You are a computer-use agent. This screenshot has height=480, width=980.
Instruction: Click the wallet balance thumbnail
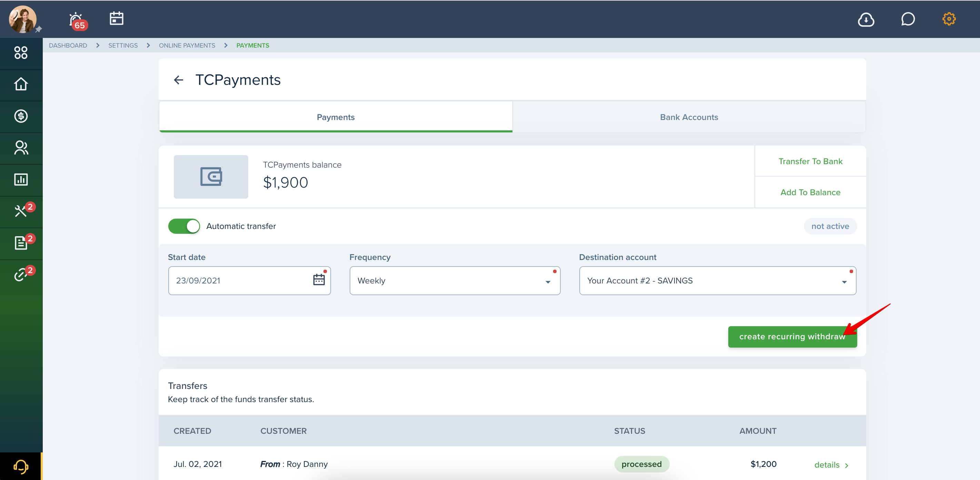coord(211,177)
